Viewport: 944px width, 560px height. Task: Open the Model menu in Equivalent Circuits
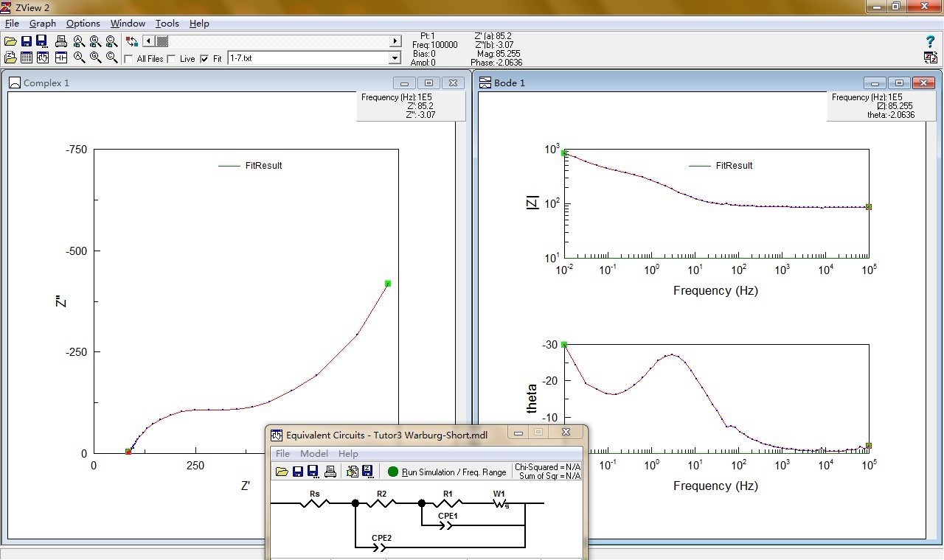(x=313, y=454)
